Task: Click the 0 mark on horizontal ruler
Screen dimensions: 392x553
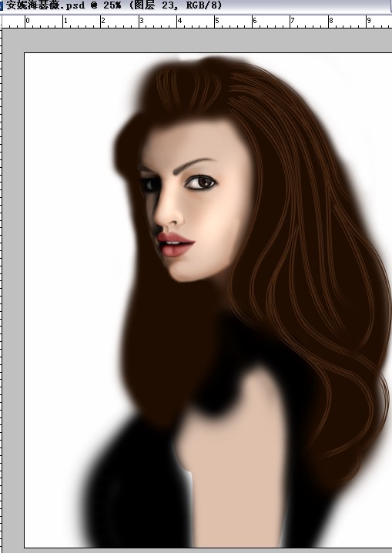Action: click(28, 21)
